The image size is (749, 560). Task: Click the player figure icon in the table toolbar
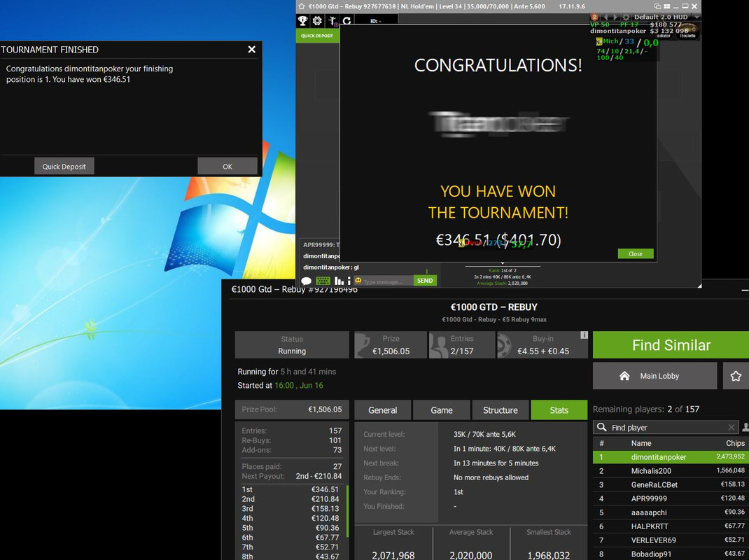click(x=332, y=20)
